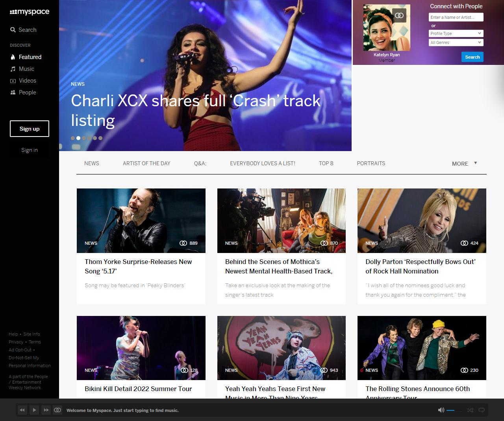Focus the Enter a Name or Artist field
The height and width of the screenshot is (421, 504).
pos(456,17)
